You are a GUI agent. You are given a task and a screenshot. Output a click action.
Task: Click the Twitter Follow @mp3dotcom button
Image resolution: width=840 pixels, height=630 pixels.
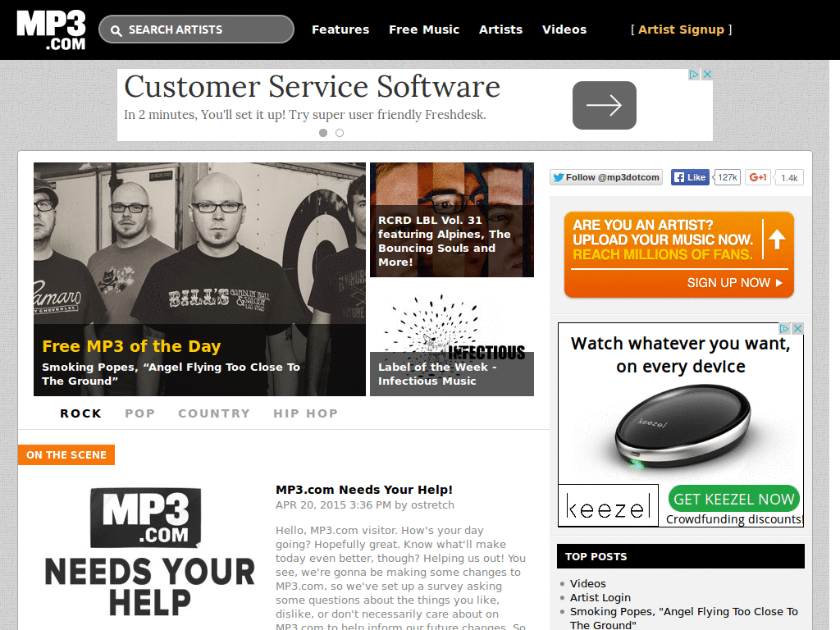click(x=606, y=177)
